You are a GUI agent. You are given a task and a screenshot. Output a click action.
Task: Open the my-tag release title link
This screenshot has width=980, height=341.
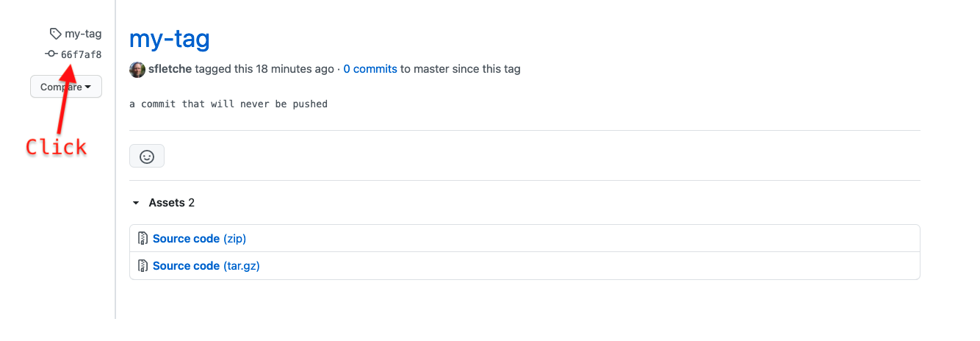click(170, 39)
